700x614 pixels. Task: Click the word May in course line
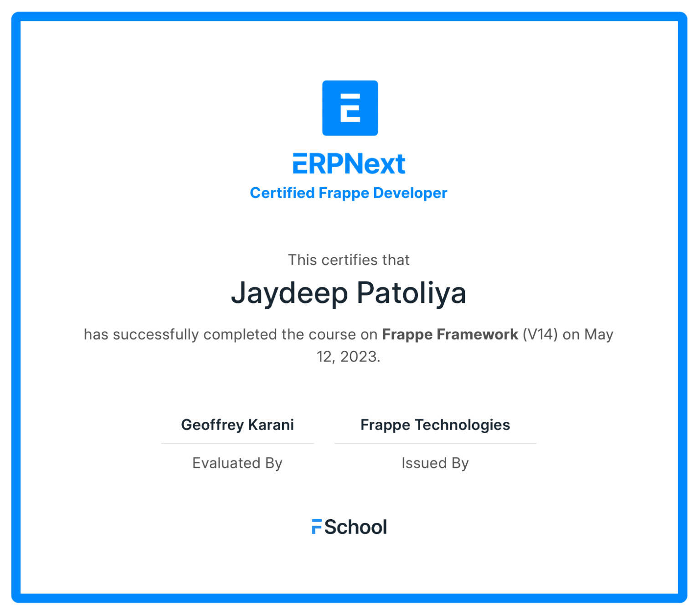pyautogui.click(x=599, y=334)
